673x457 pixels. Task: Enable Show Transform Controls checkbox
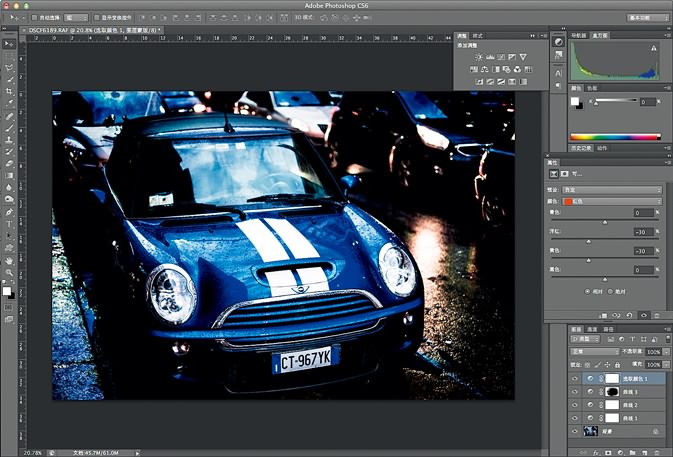point(97,18)
